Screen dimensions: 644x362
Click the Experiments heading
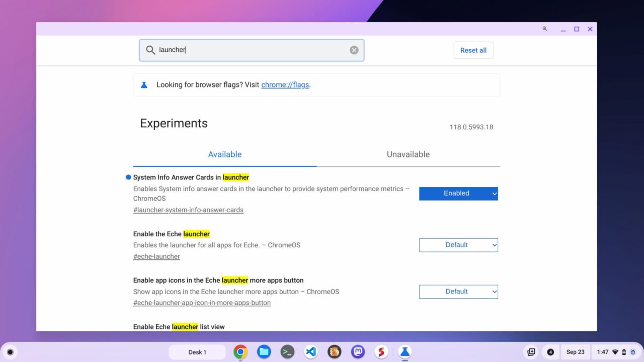(x=174, y=124)
